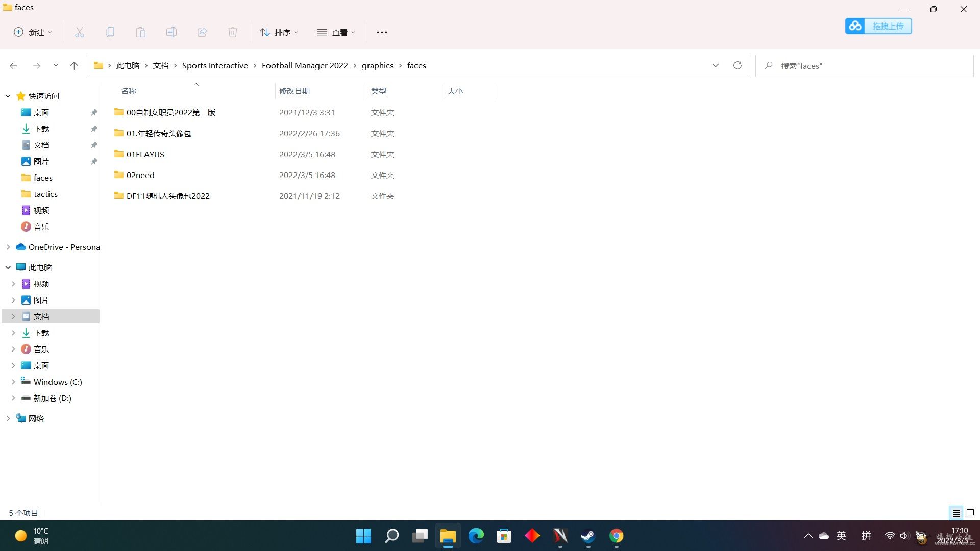This screenshot has width=980, height=551.
Task: Switch to large thumbnails view icon
Action: (970, 513)
